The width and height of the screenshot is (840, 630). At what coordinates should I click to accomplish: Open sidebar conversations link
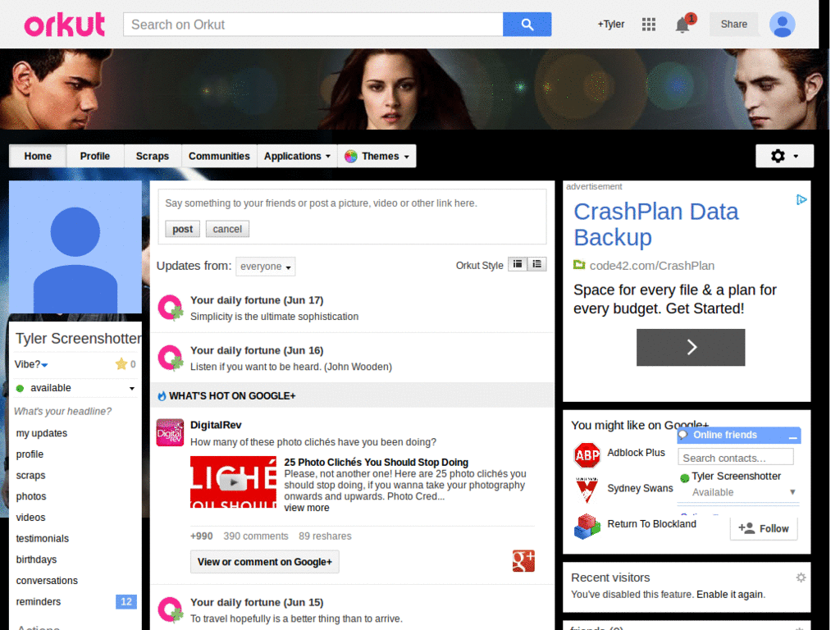[x=47, y=581]
